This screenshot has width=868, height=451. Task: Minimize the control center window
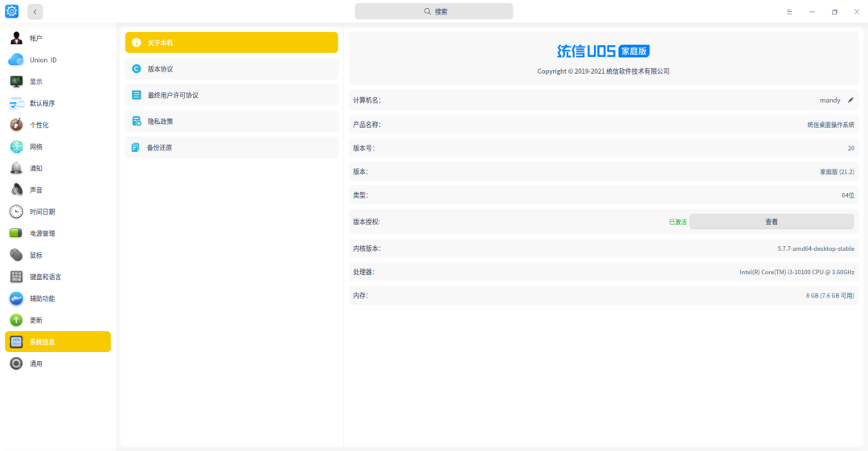[x=812, y=11]
